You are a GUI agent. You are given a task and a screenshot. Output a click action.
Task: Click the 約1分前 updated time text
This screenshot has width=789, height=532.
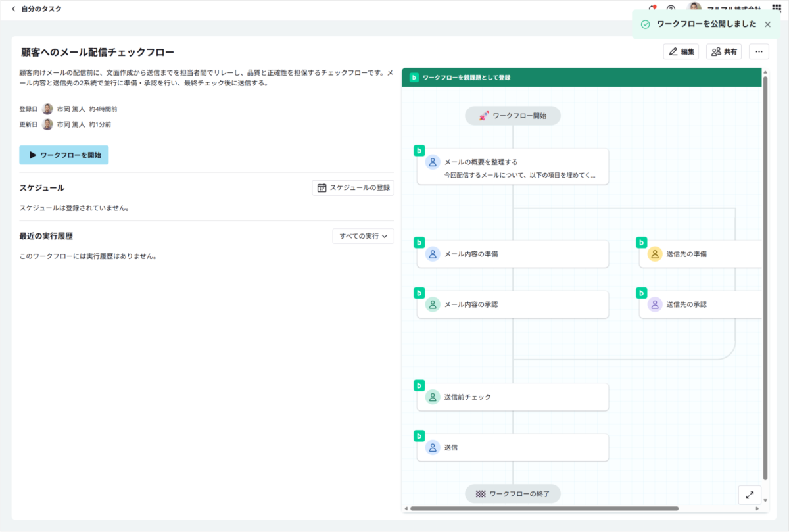tap(100, 124)
